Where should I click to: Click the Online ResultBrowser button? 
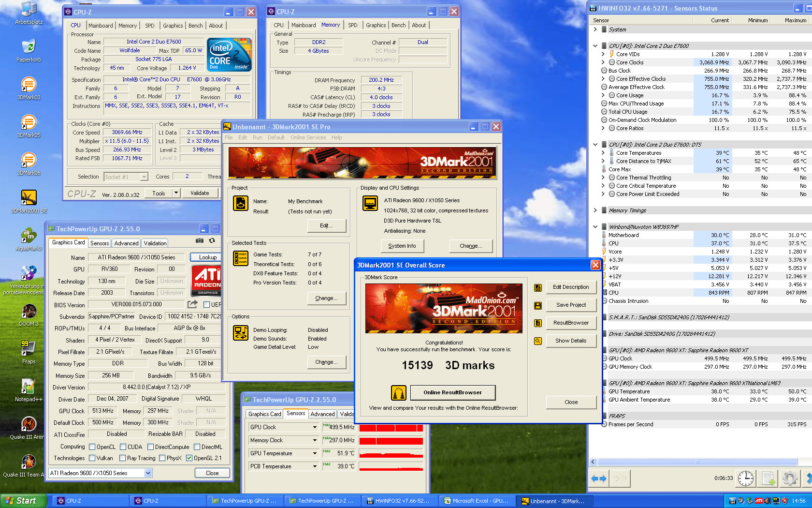[453, 392]
